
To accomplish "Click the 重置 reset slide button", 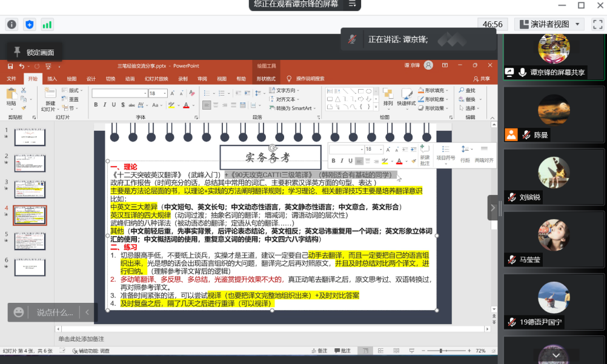I will [x=71, y=99].
